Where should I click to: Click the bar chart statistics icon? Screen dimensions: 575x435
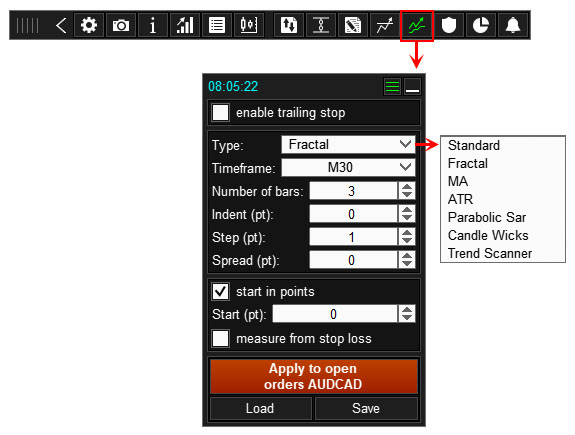(x=185, y=25)
